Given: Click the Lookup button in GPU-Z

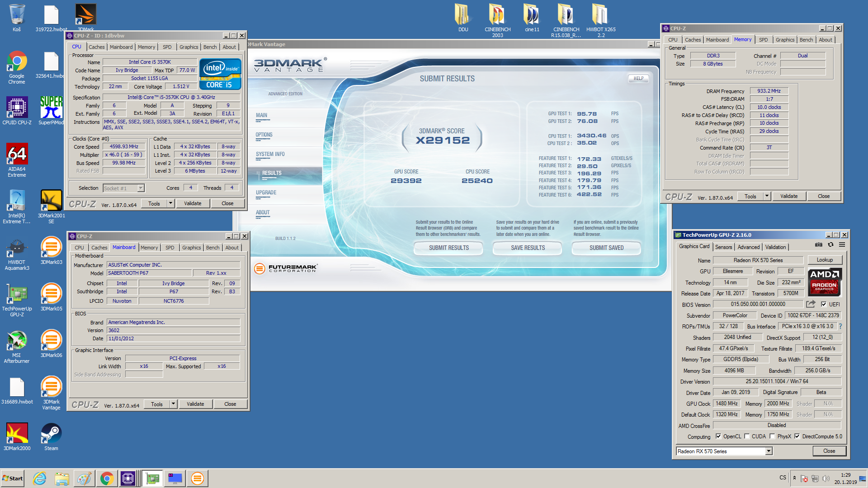Looking at the screenshot, I should 825,260.
